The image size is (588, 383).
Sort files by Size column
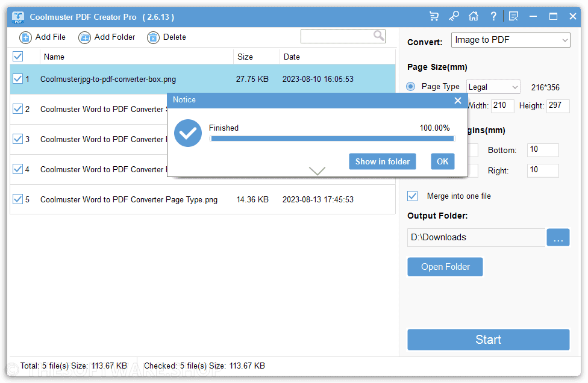pyautogui.click(x=245, y=57)
